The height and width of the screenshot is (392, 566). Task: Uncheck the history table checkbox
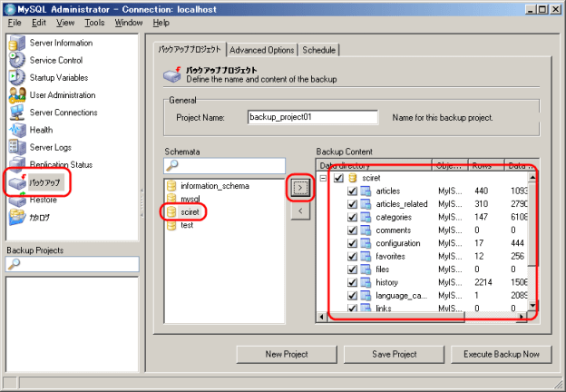[352, 282]
